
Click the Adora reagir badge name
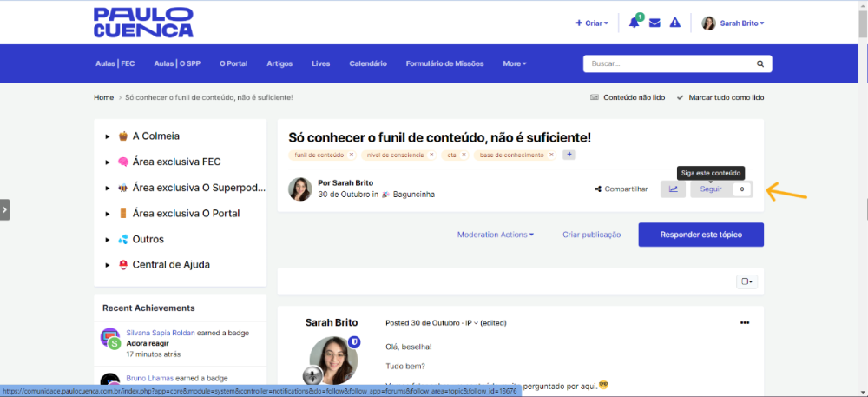point(149,343)
